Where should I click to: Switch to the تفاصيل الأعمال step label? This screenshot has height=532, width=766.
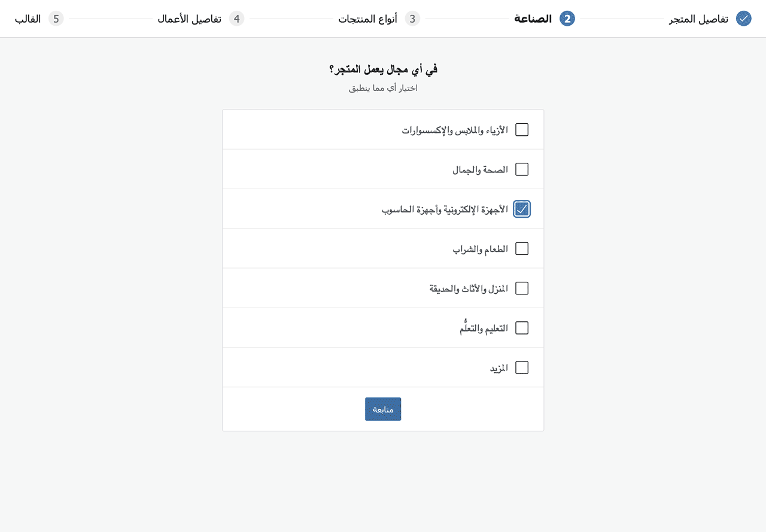[190, 19]
